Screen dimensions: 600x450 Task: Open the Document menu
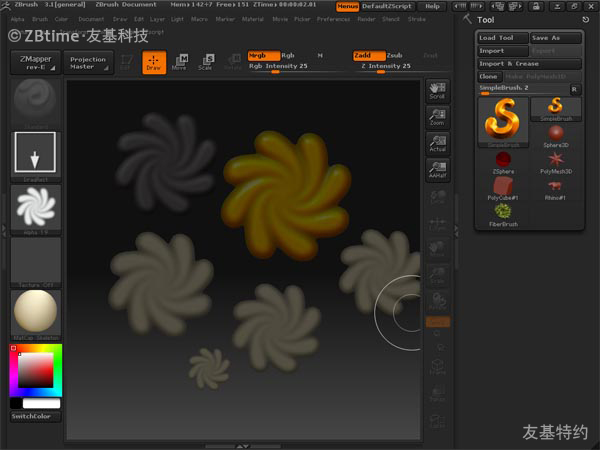pyautogui.click(x=91, y=19)
